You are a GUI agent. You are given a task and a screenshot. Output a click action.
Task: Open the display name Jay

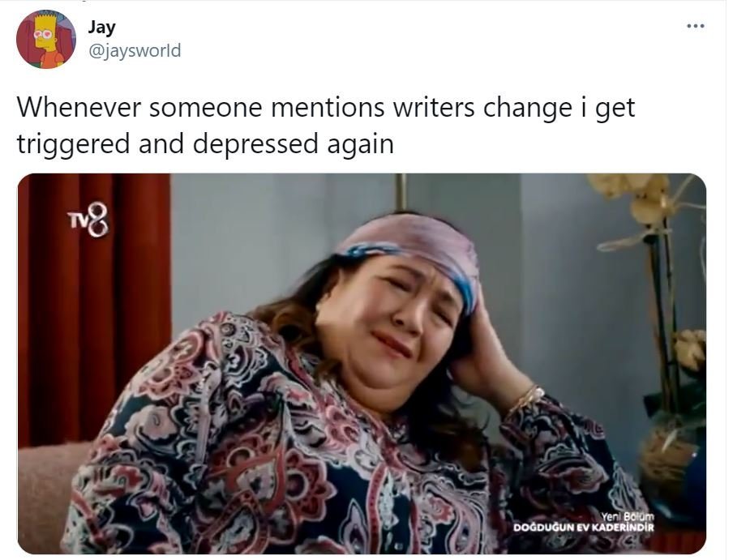[x=101, y=27]
